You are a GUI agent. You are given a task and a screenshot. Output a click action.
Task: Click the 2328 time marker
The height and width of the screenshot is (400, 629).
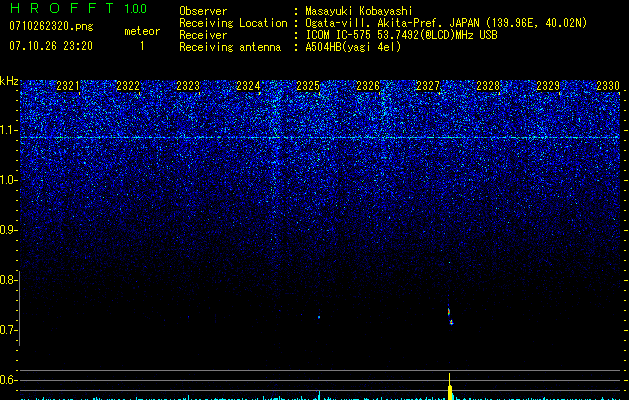coord(488,86)
